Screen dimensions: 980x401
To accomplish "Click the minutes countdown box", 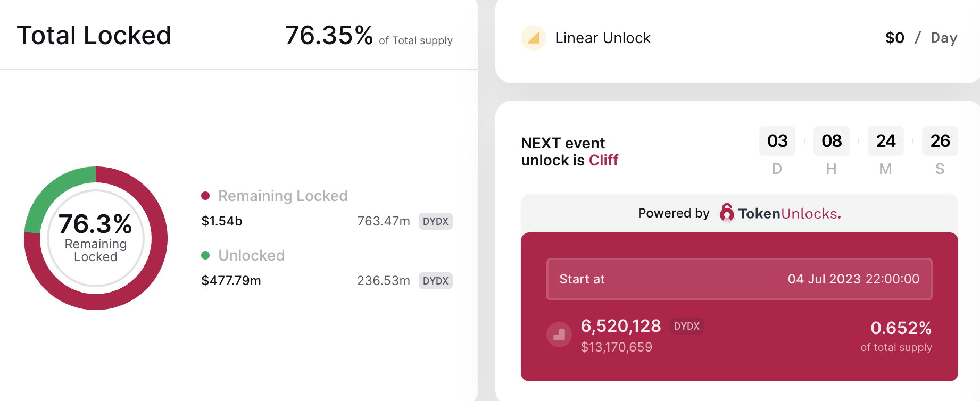I will pos(885,141).
